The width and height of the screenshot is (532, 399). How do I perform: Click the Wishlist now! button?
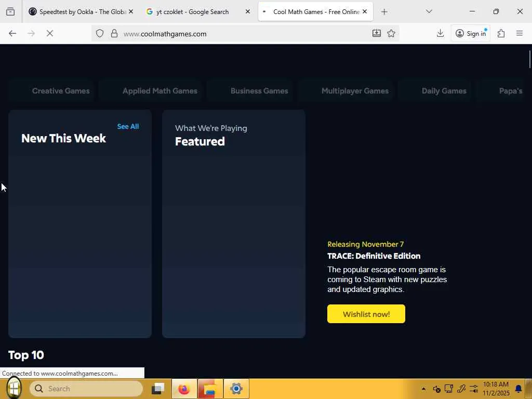366,314
